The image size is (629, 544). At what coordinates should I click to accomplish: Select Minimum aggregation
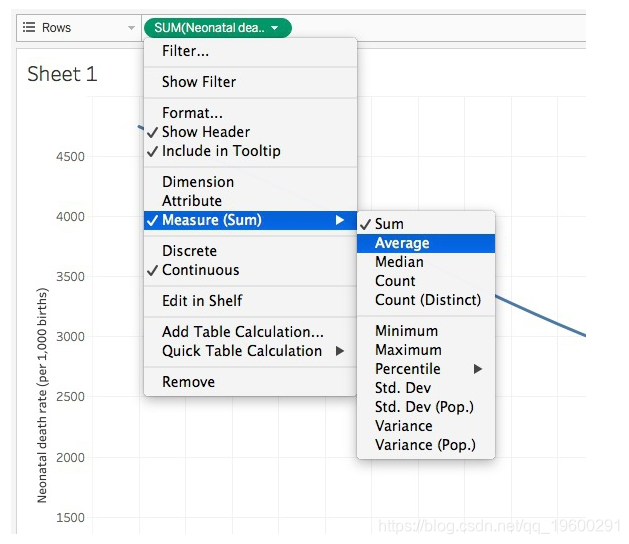[426, 331]
